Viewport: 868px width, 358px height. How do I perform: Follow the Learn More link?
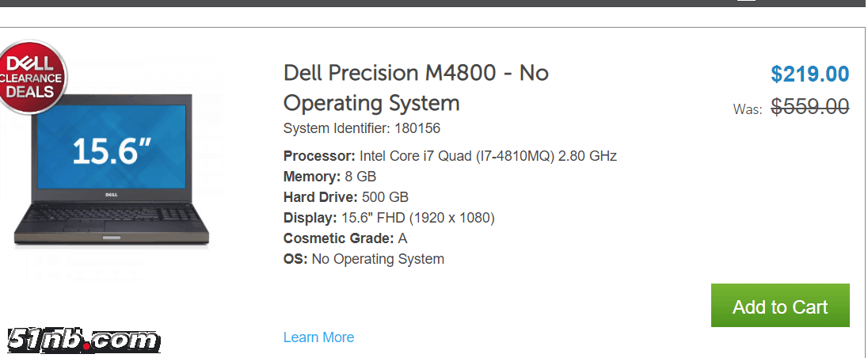[318, 337]
